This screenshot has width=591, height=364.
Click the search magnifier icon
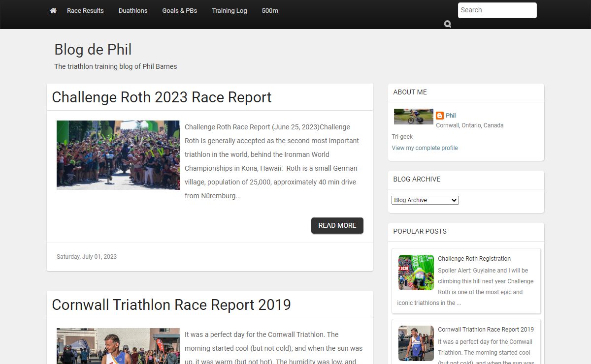(447, 24)
